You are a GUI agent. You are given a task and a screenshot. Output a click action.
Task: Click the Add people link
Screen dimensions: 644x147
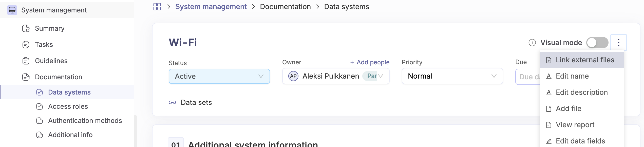pyautogui.click(x=370, y=62)
